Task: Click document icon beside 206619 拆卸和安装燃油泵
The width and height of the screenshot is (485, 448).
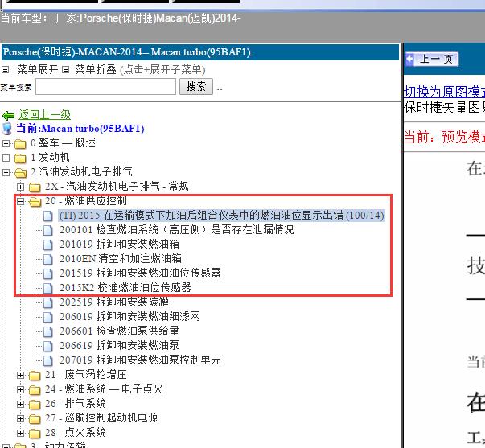Action: pos(48,346)
